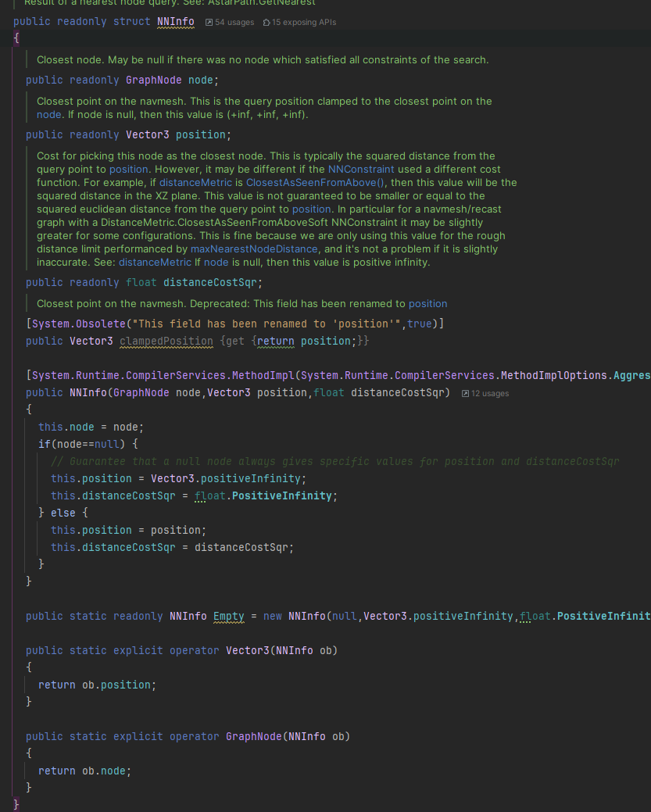Viewport: 651px width, 812px height.
Task: Click the NNInfo struct name declaration
Action: pyautogui.click(x=176, y=21)
